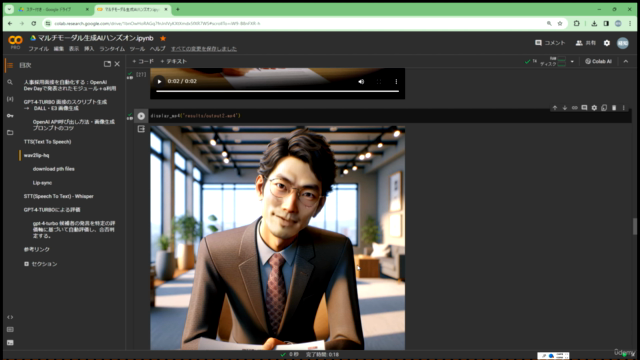The height and width of the screenshot is (360, 640).
Task: Collapse the header with the chevron
Action: click(x=626, y=61)
